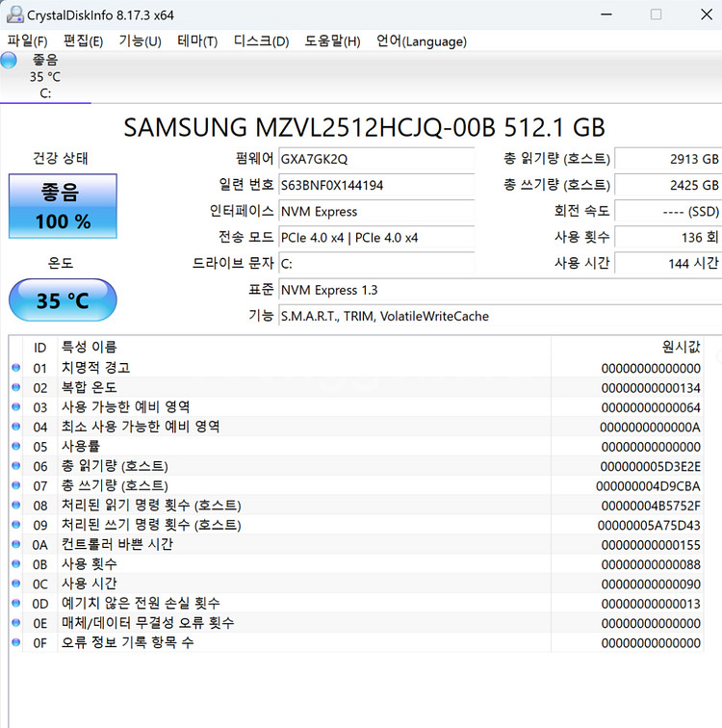This screenshot has height=728, width=722.
Task: Open the 테마(T) menu
Action: click(197, 41)
